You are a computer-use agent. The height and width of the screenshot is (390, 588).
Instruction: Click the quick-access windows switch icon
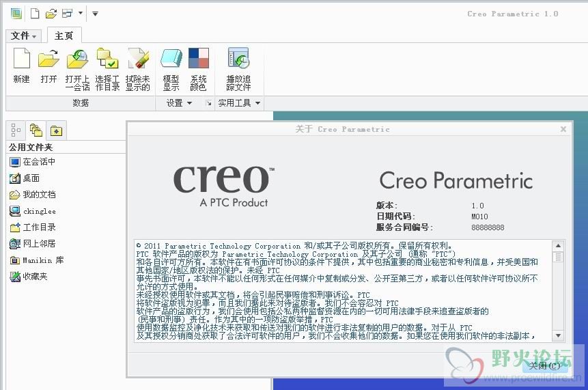tap(68, 14)
